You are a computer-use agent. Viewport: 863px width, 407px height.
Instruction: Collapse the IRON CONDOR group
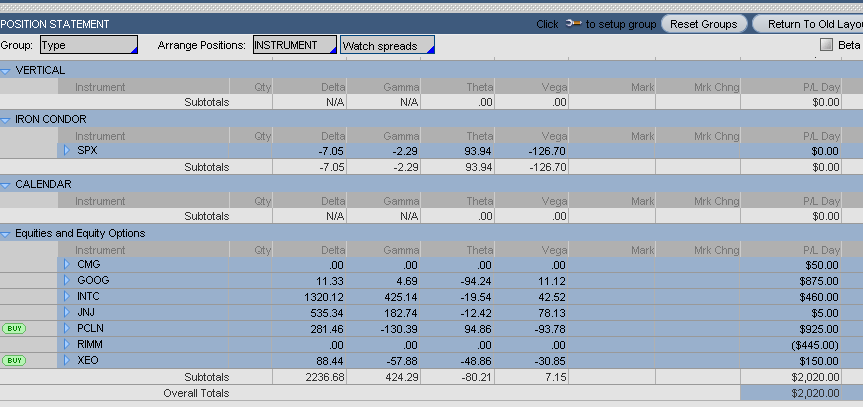point(6,120)
